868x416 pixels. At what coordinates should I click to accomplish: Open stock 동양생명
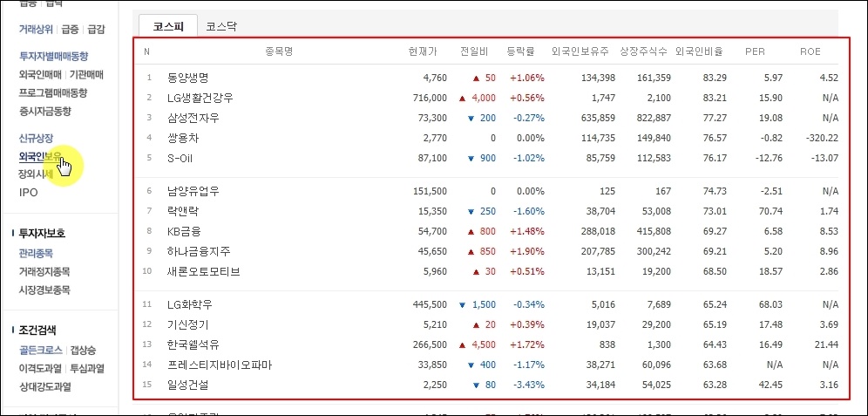[187, 78]
